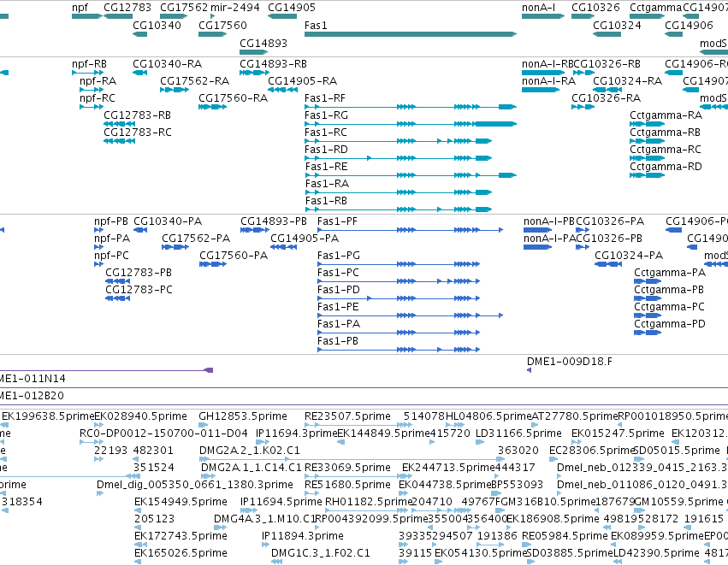Click the CG14893-RB transcript label

click(x=273, y=63)
